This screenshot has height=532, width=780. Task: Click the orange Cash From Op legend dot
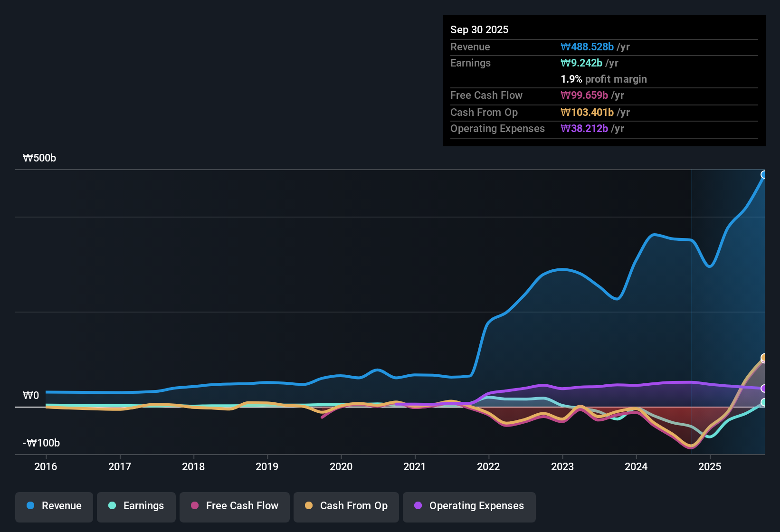click(x=309, y=505)
